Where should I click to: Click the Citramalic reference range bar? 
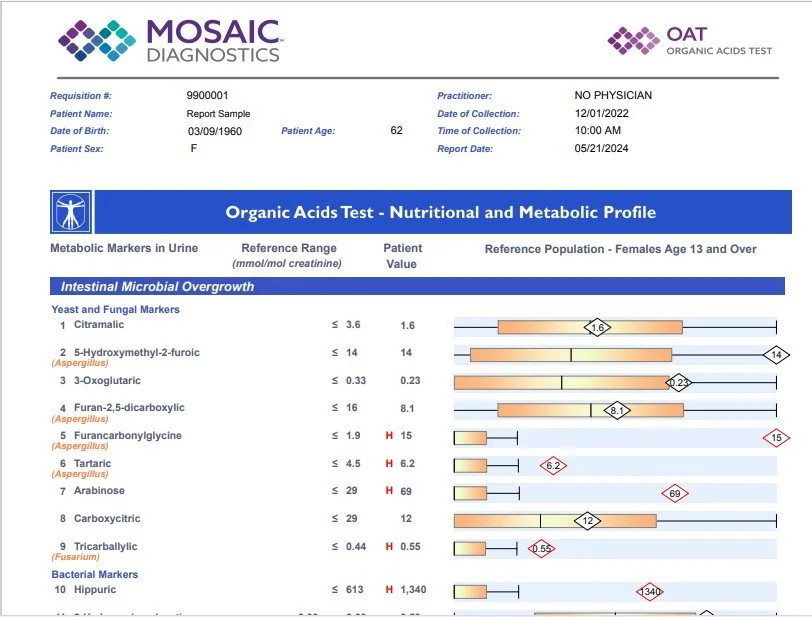[x=590, y=327]
